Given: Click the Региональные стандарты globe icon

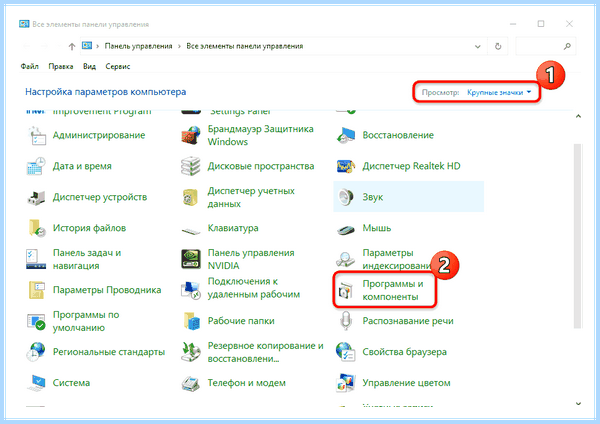Looking at the screenshot, I should (x=36, y=352).
